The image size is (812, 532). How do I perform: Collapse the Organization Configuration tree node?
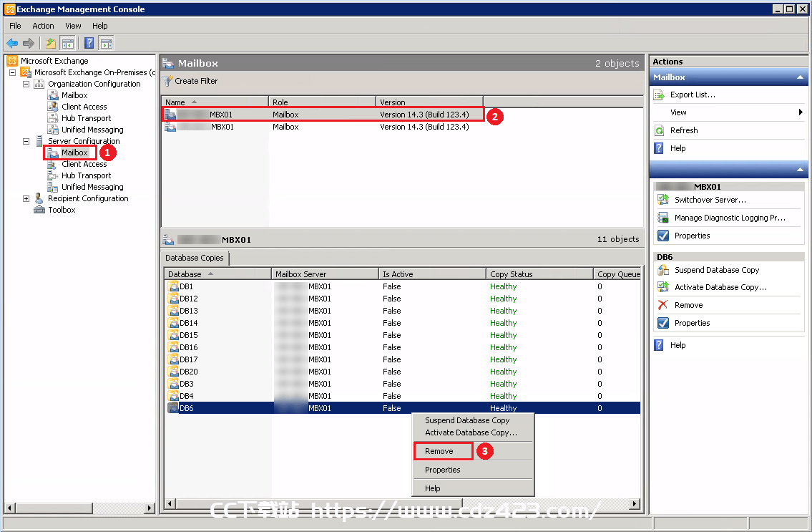(x=26, y=84)
